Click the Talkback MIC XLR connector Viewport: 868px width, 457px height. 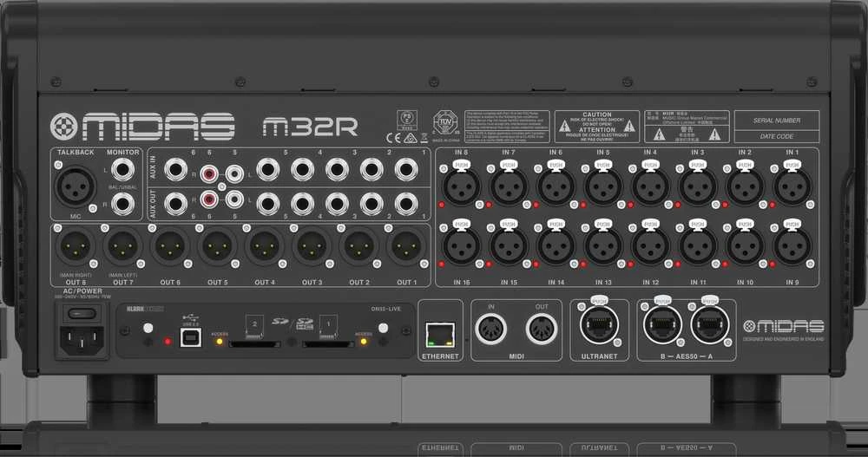click(75, 186)
